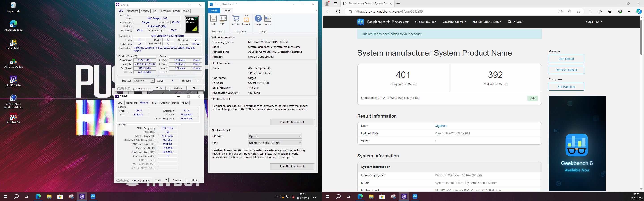Viewport: 644px width, 201px height.
Task: Open GPU GeForce GTX 760 dropdown
Action: pyautogui.click(x=275, y=143)
